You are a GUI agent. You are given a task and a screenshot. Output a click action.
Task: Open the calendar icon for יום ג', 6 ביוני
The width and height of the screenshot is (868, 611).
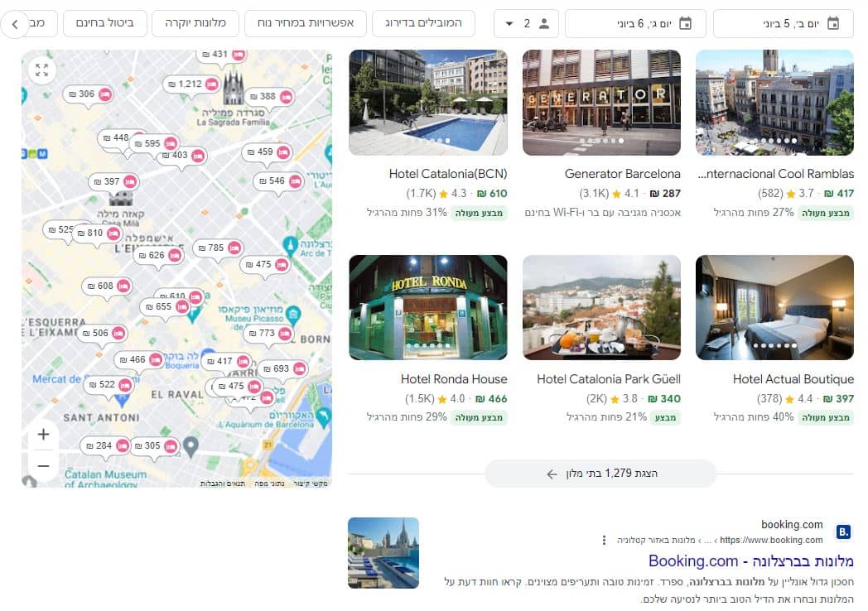pos(685,23)
